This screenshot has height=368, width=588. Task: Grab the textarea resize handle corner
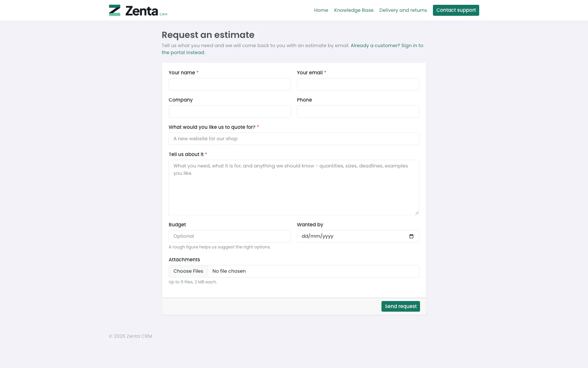coord(417,213)
